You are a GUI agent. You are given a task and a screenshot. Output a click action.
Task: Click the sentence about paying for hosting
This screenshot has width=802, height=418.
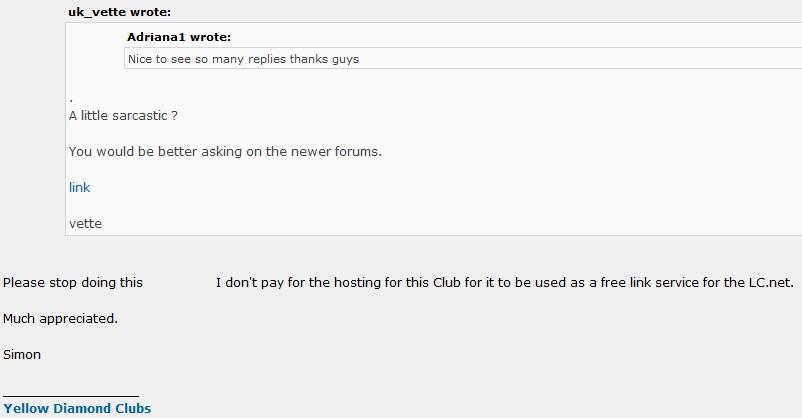(x=504, y=282)
